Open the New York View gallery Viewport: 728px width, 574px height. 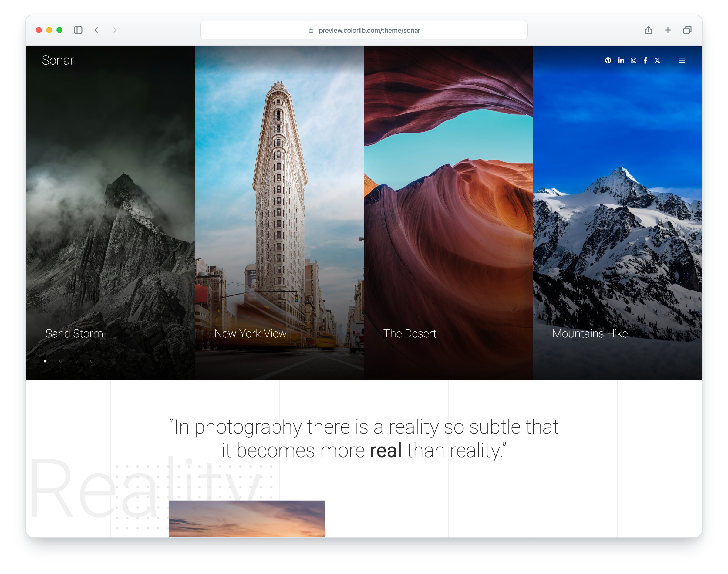tap(251, 333)
